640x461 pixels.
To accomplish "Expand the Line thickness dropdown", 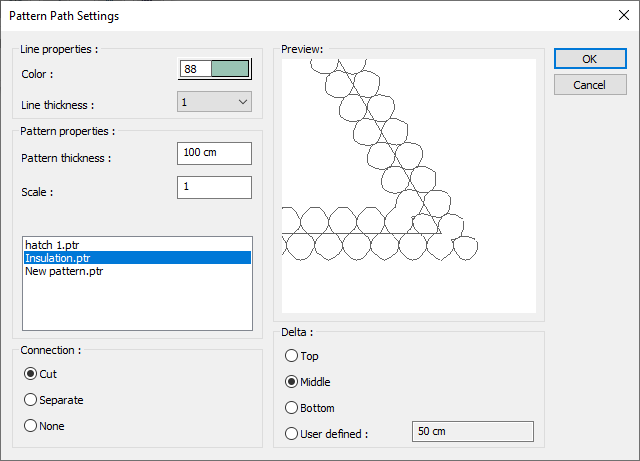I will tap(214, 101).
